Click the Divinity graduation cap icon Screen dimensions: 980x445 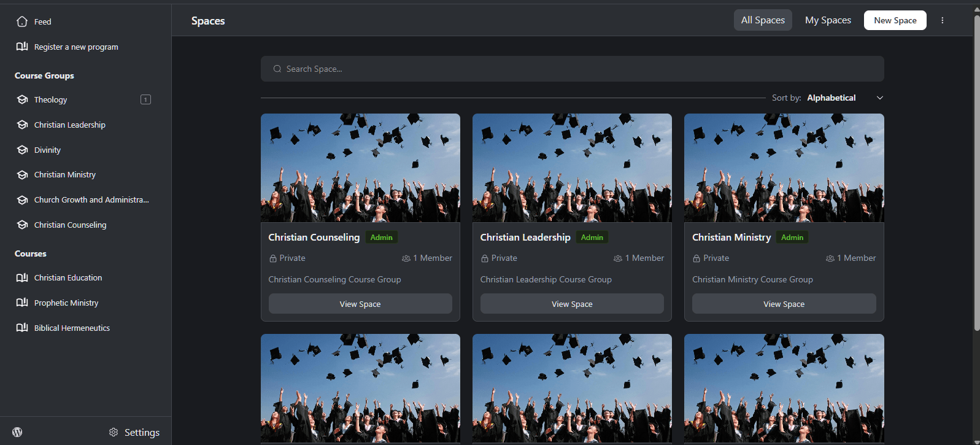23,150
